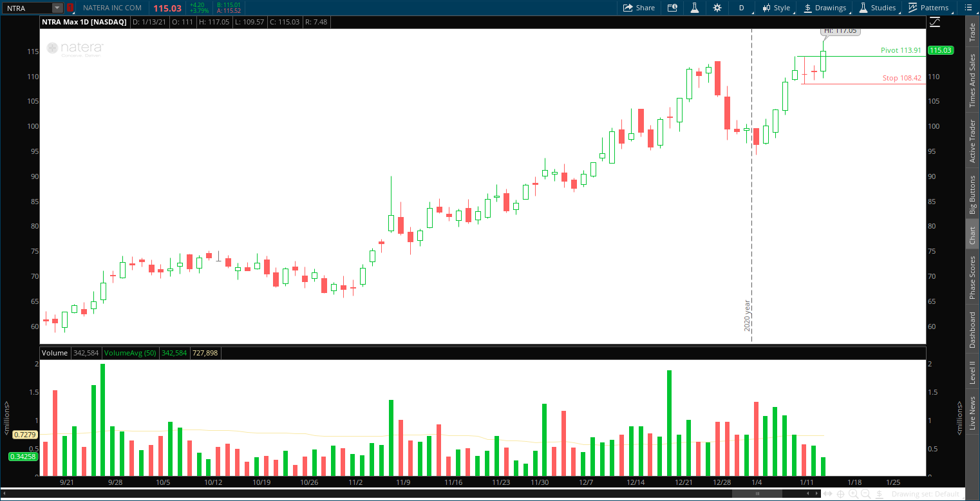
Task: Open the Level II side tab
Action: [x=972, y=372]
